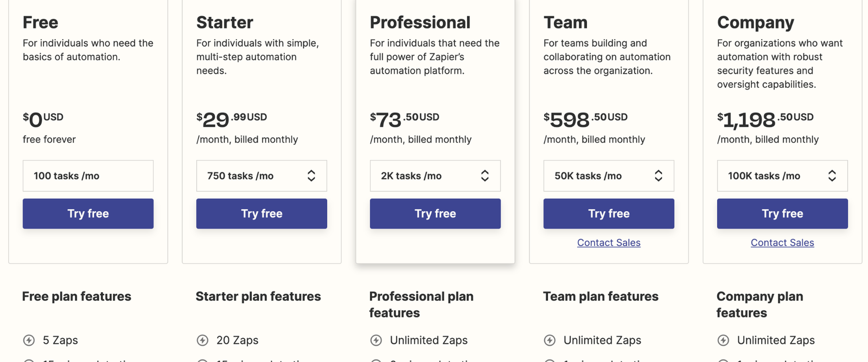Start the Starter plan with "Try free"
Image resolution: width=868 pixels, height=362 pixels.
pos(261,214)
